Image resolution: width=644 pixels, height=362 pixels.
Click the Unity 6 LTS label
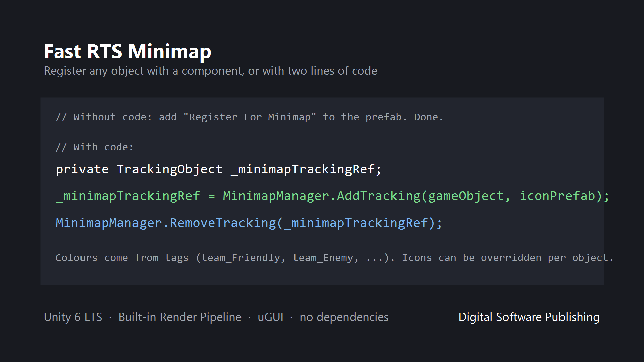coord(73,317)
